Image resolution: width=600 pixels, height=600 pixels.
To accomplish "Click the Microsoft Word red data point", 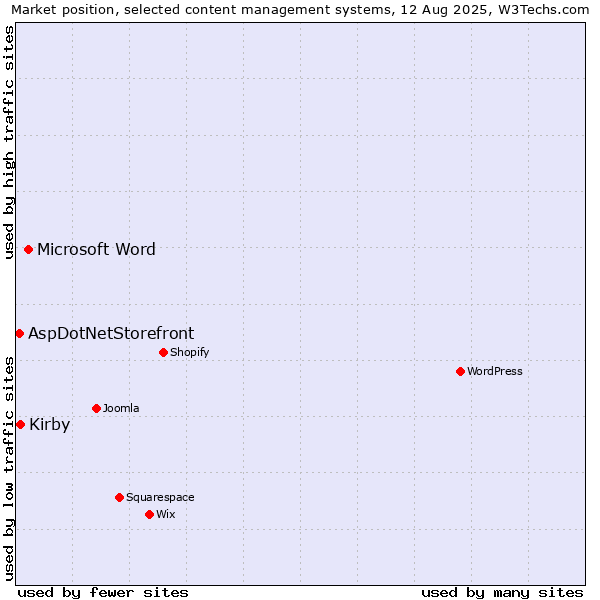I will pyautogui.click(x=28, y=249).
